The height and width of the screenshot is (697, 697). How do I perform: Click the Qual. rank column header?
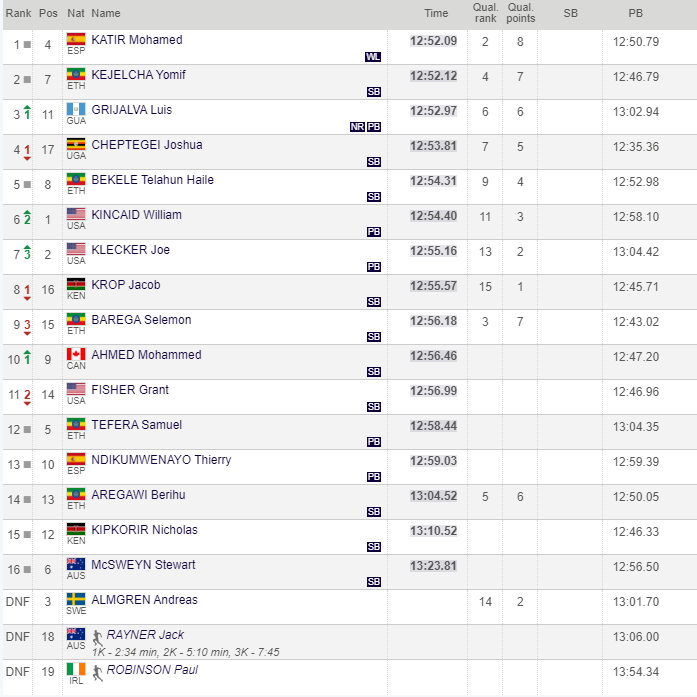(x=485, y=13)
